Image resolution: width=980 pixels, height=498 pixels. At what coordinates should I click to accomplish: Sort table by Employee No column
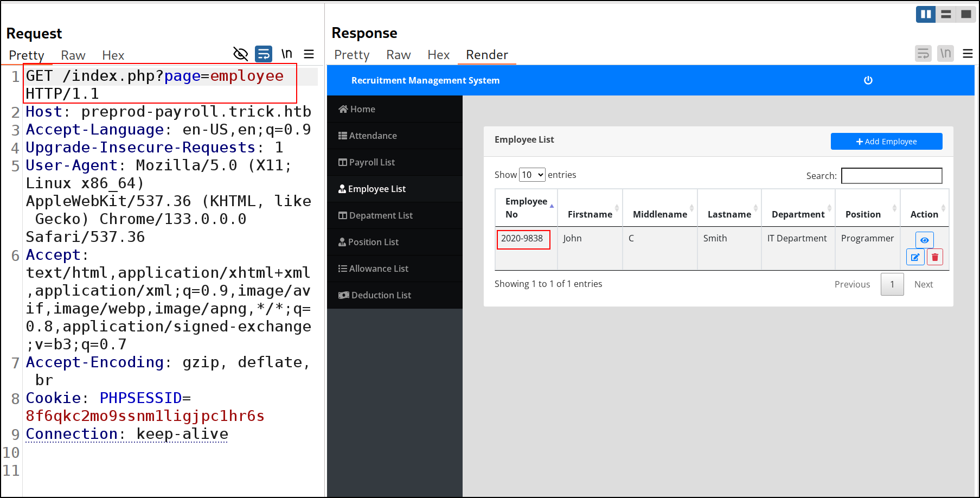tap(526, 208)
